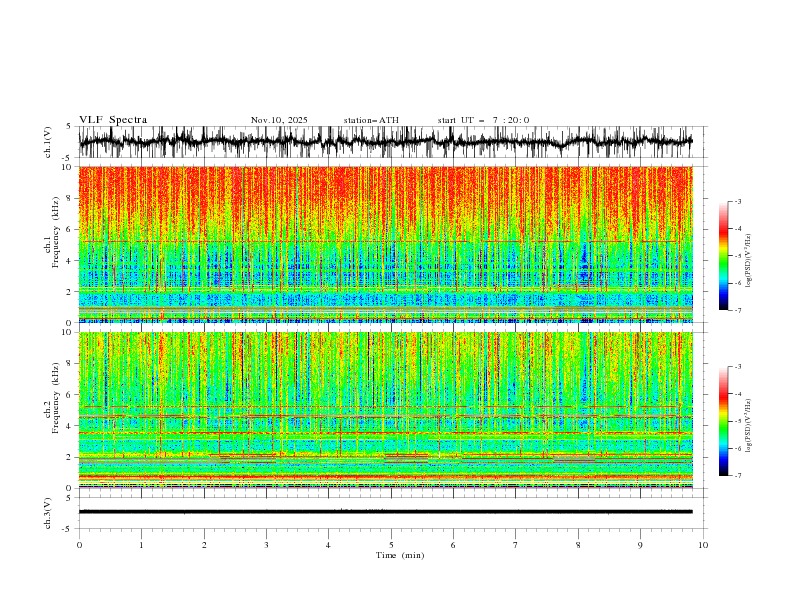Click the ch.1 colorbar '-3' value
This screenshot has width=792, height=612.
pyautogui.click(x=738, y=201)
